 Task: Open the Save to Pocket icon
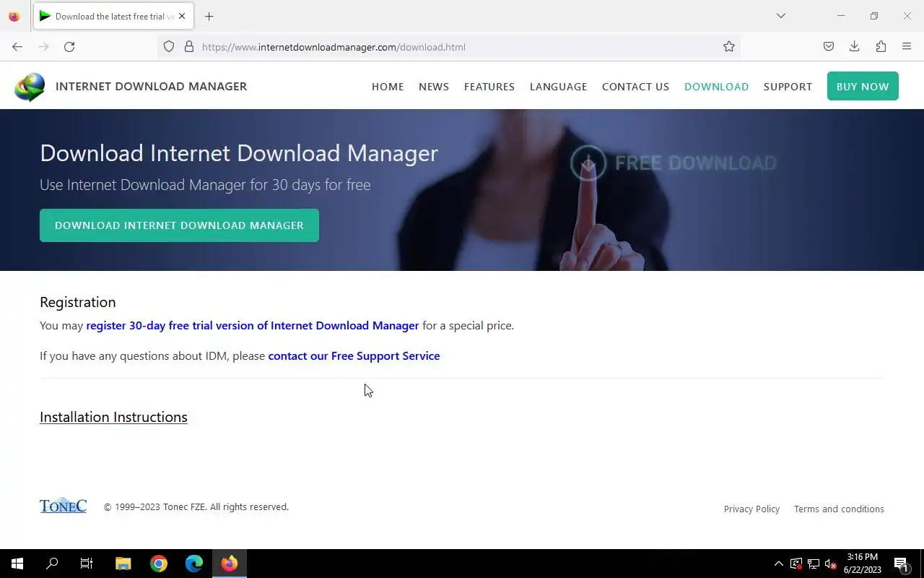(829, 47)
